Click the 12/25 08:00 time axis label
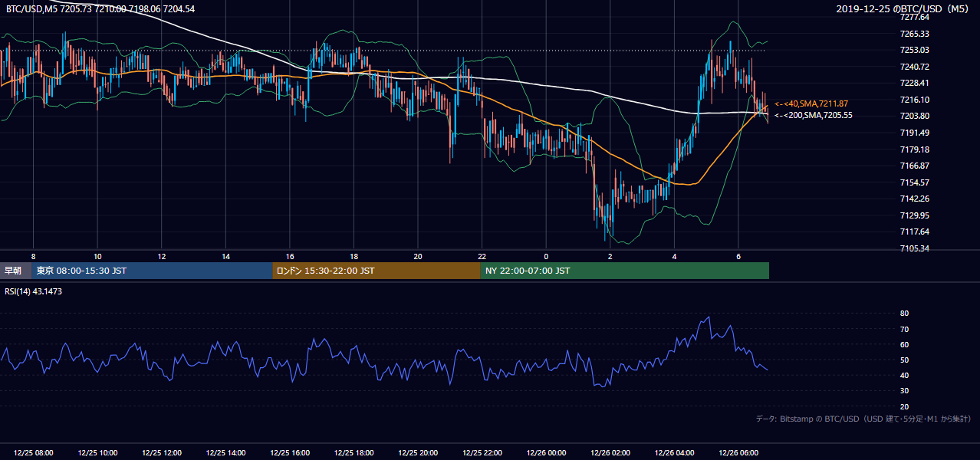Screen dimensions: 980x460 coord(34,453)
